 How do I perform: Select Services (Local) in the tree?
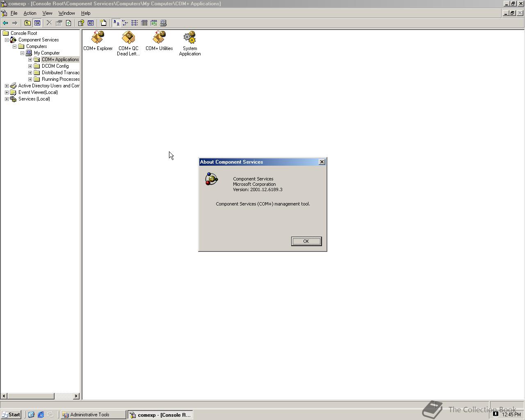coord(34,99)
